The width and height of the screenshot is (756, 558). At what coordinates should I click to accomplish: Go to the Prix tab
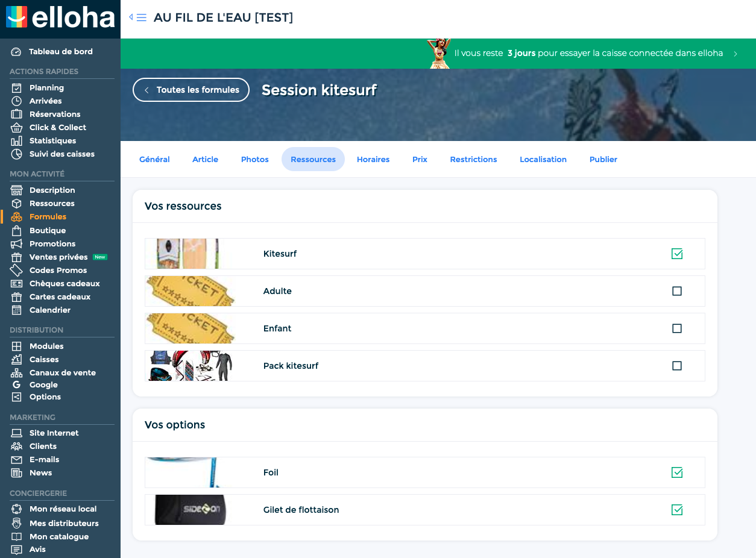pos(420,159)
